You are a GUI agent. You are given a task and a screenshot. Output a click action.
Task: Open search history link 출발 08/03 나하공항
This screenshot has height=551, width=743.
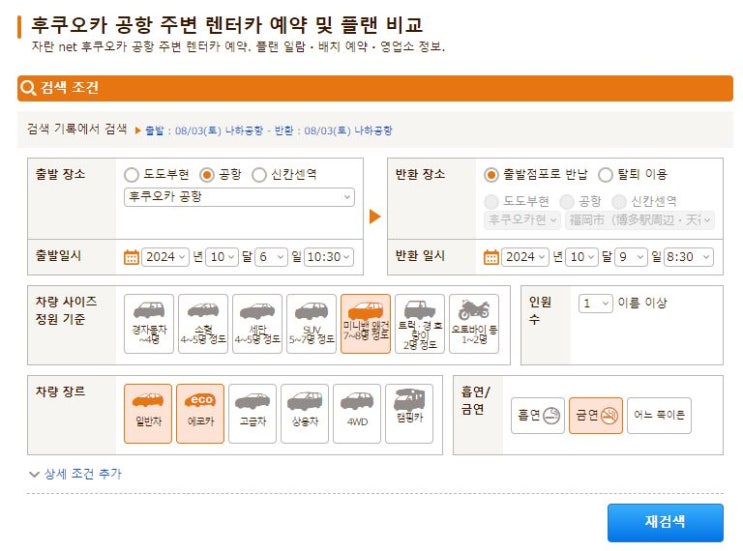(269, 130)
